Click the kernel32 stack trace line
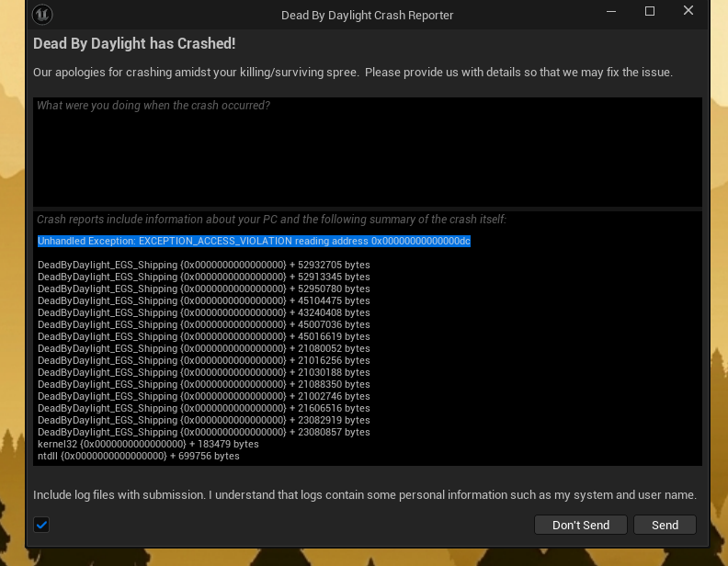The height and width of the screenshot is (566, 728). pos(148,444)
